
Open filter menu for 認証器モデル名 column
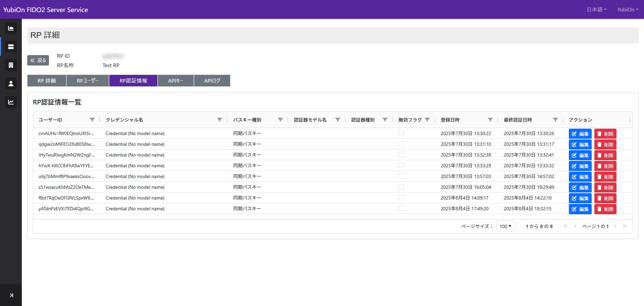click(x=338, y=120)
